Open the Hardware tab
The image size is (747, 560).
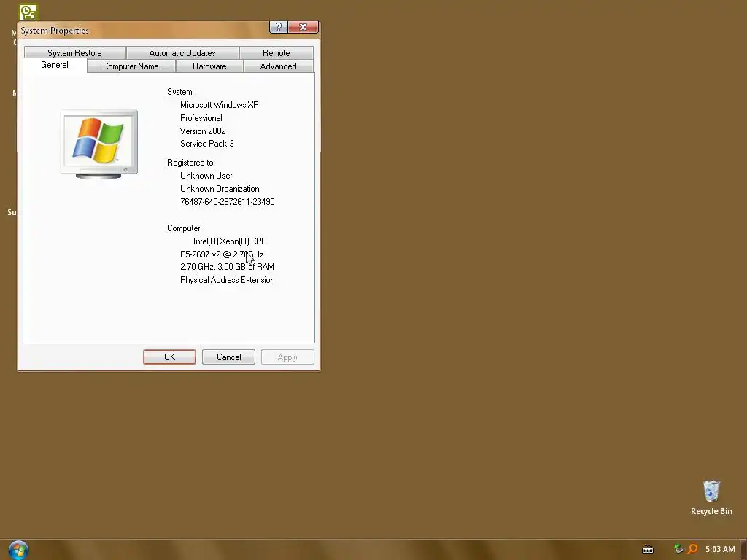[209, 66]
